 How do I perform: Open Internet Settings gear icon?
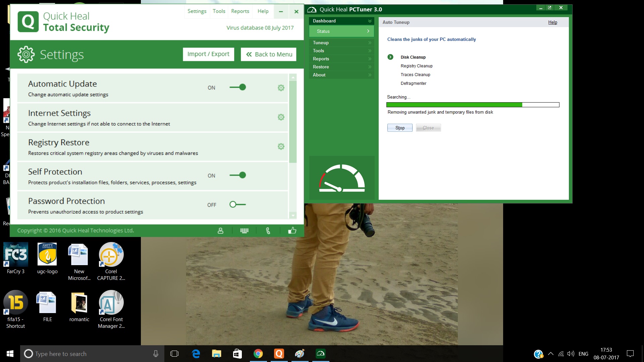point(281,117)
